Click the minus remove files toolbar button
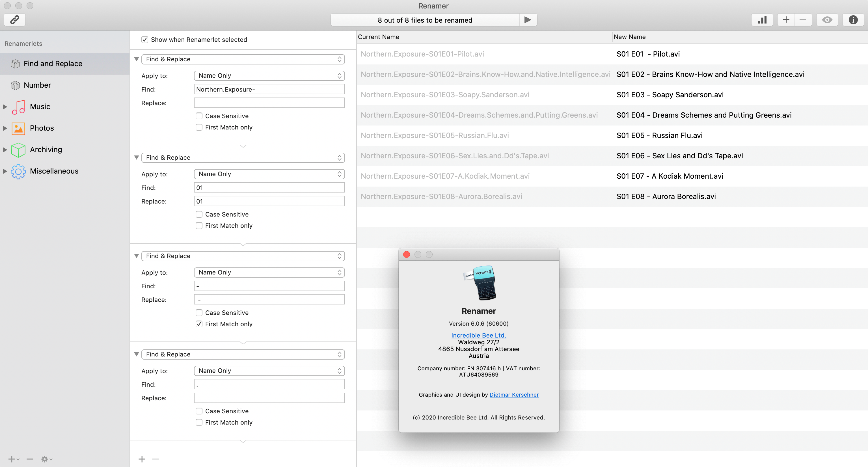868x467 pixels. (803, 20)
